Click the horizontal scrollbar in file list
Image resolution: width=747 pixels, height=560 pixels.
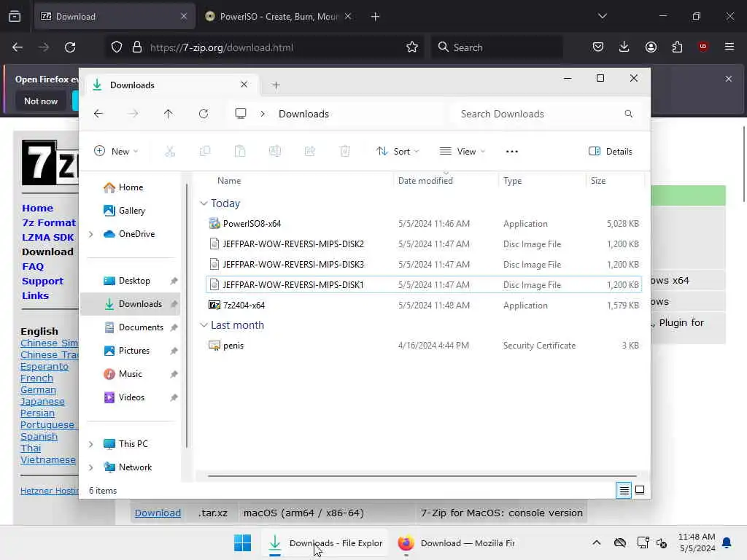pyautogui.click(x=422, y=475)
